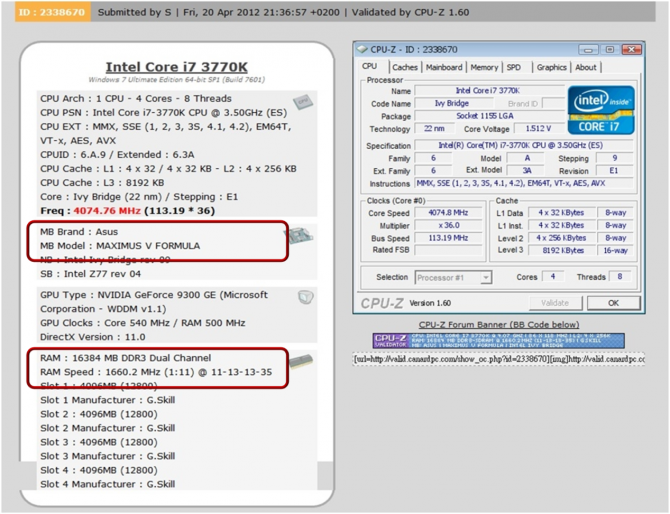Open the Memory tab
Screen dimensions: 670x514
[484, 67]
